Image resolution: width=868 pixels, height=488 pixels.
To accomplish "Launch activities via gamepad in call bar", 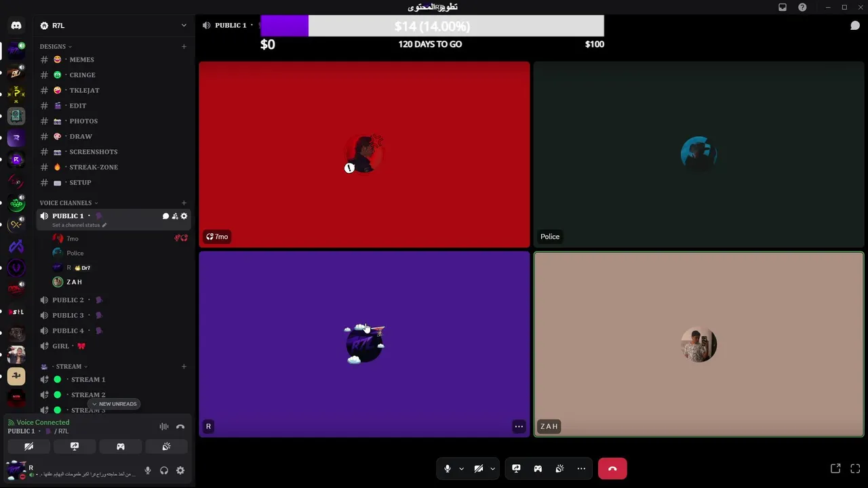I will (538, 468).
